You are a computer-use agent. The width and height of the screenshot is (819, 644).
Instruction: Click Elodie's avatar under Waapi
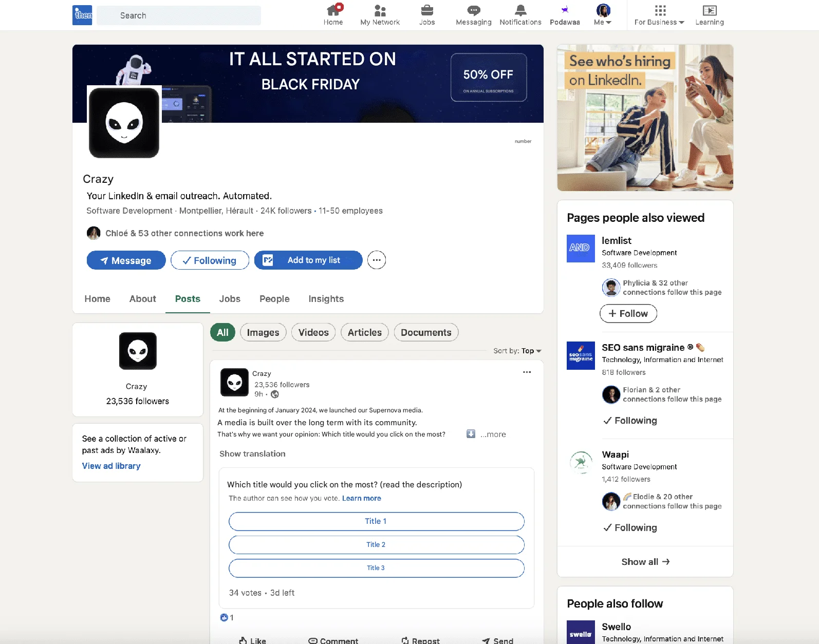click(611, 501)
